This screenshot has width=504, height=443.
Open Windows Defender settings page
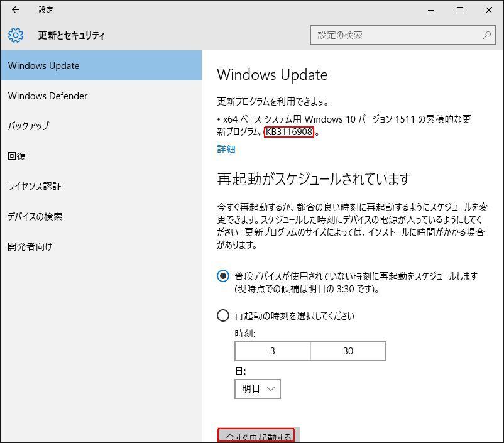pos(48,96)
